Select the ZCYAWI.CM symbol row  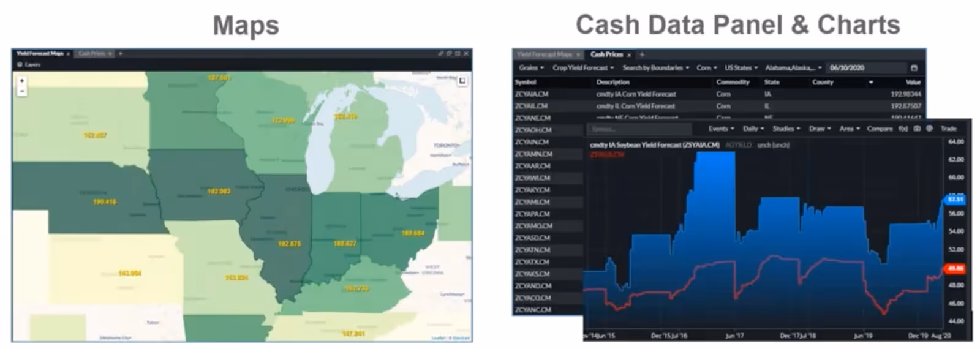point(532,178)
